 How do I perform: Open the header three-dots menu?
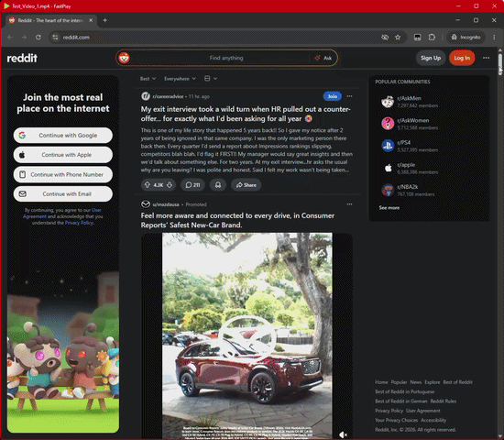486,58
